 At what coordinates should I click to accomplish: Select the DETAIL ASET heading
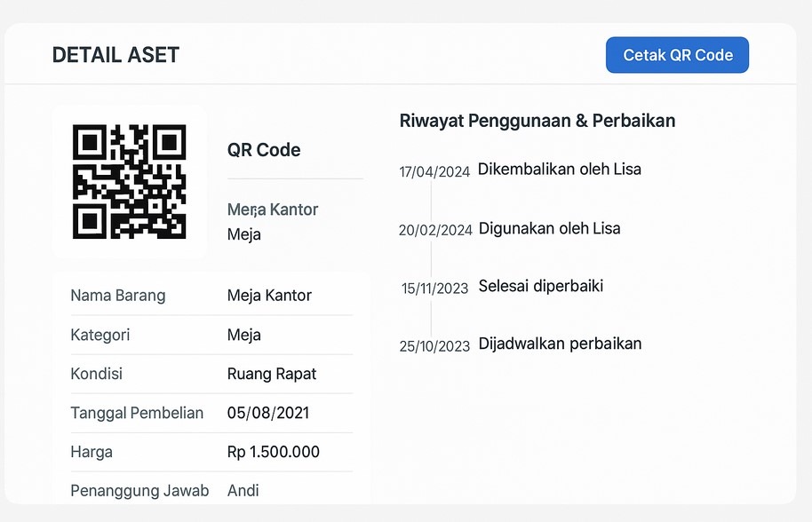[x=115, y=55]
